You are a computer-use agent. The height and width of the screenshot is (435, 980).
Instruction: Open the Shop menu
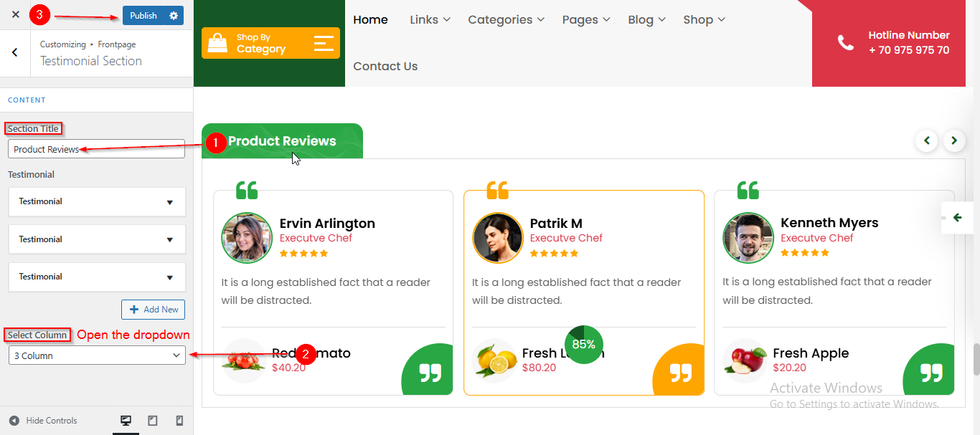[704, 19]
